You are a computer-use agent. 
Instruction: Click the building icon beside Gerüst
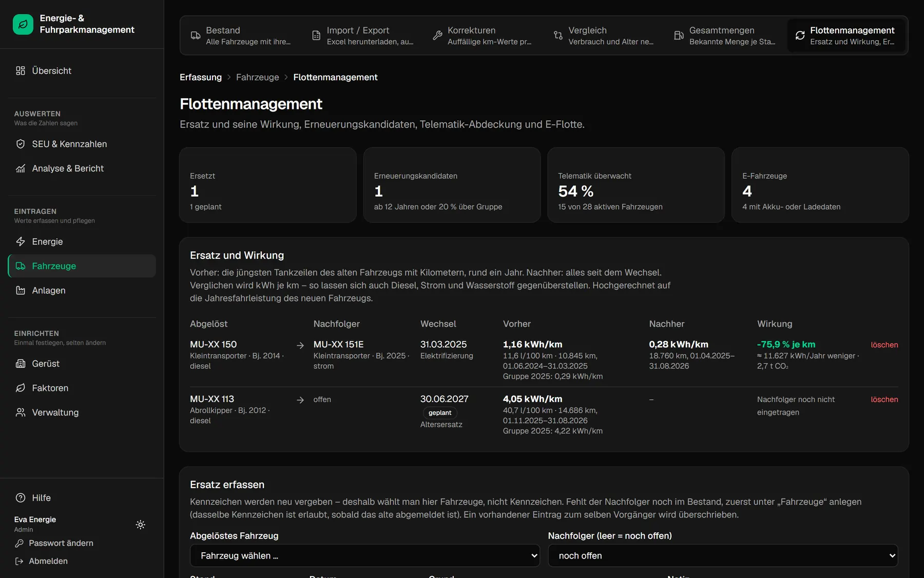coord(21,364)
